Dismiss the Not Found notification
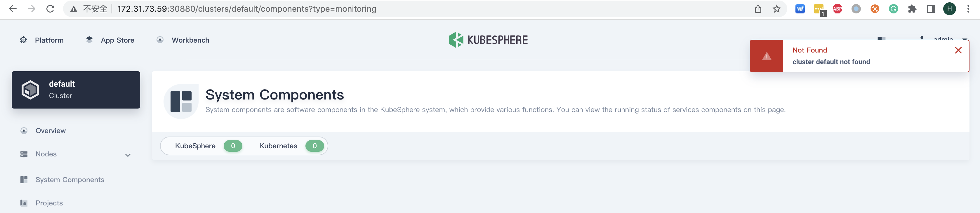The width and height of the screenshot is (980, 213). [958, 50]
